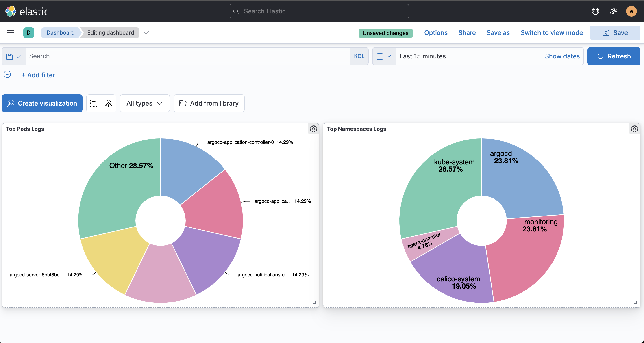Open the newsfeed celebration icon

click(613, 11)
